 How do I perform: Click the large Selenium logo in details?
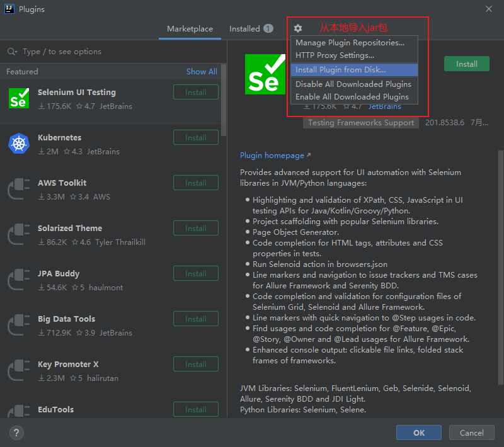point(265,74)
